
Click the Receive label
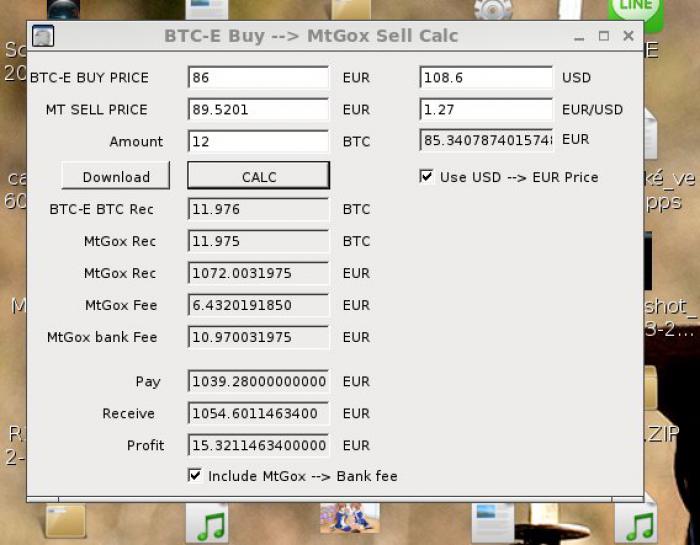point(129,413)
